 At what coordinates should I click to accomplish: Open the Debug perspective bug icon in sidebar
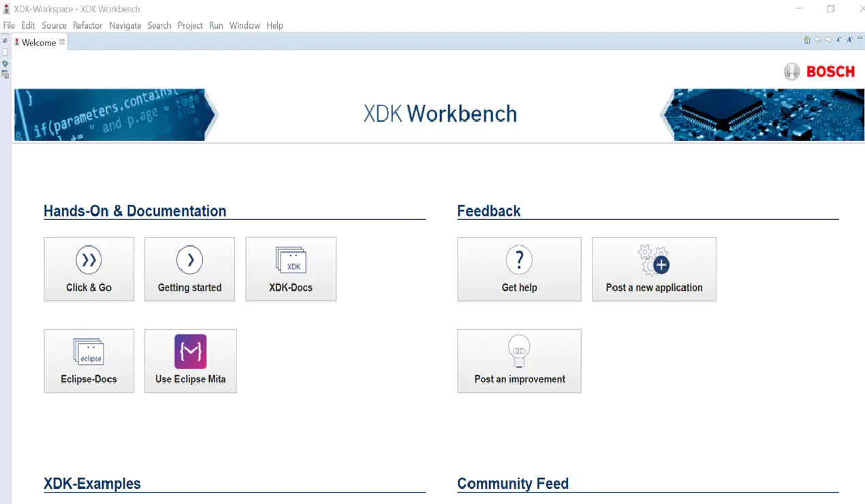5,63
